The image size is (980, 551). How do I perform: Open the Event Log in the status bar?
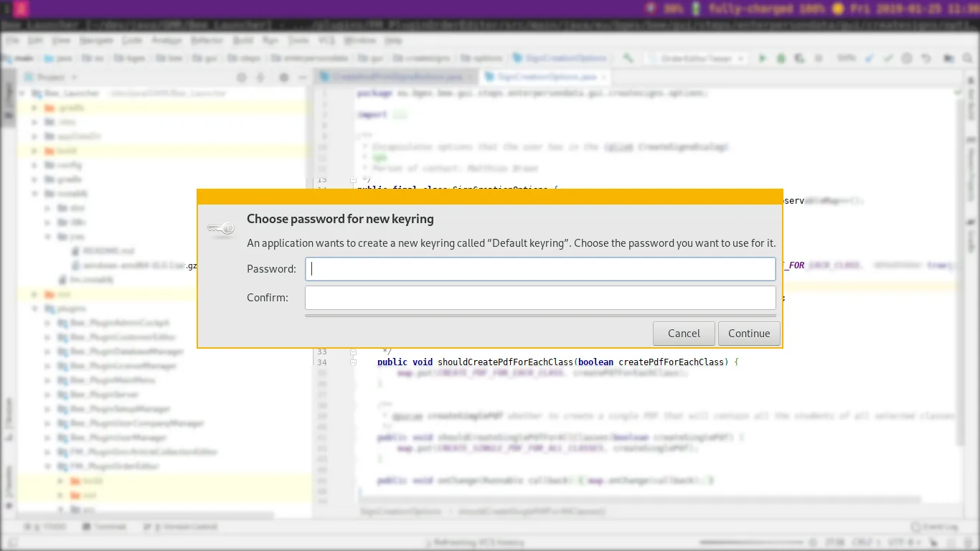pos(936,527)
